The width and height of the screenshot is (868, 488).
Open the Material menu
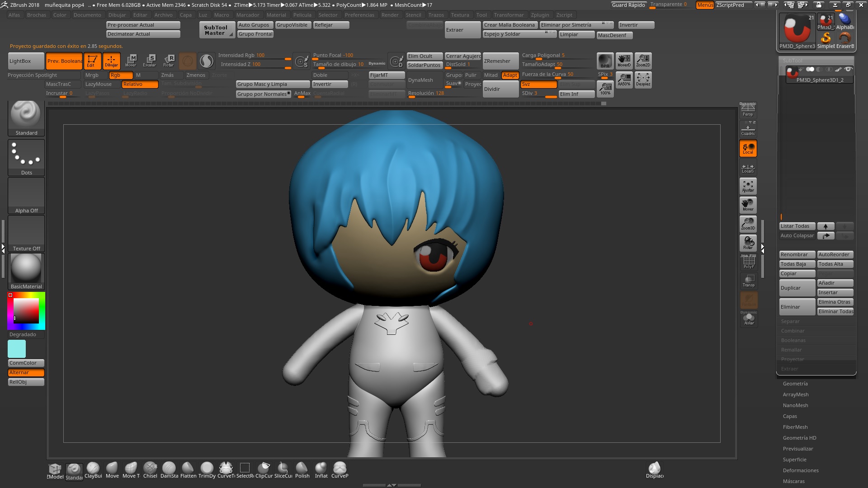[x=276, y=15]
